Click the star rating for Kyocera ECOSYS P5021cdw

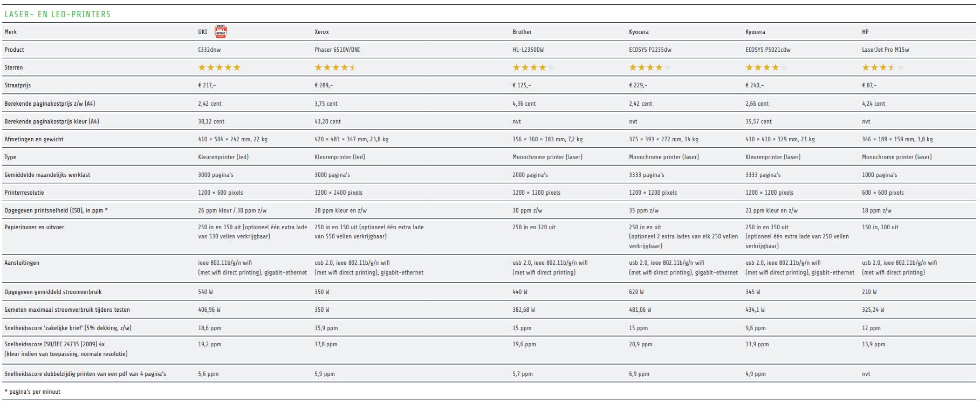coord(766,67)
